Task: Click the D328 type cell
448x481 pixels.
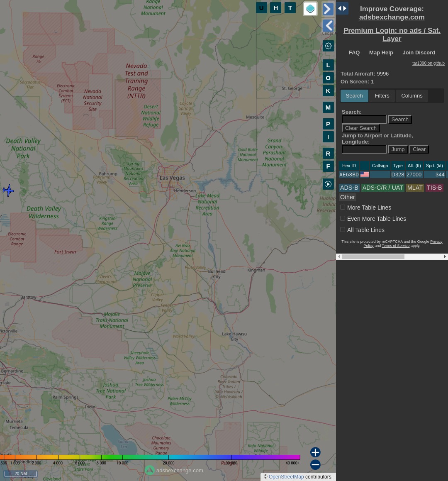Action: coord(398,175)
